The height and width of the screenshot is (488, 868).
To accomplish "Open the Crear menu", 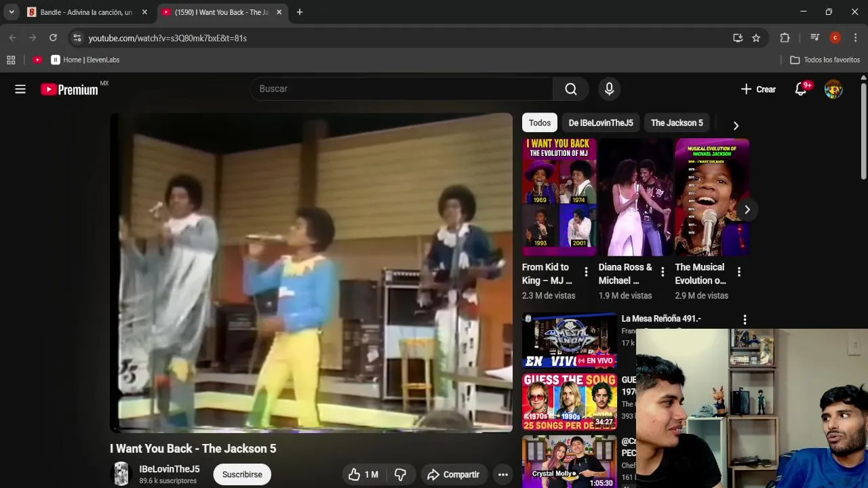I will pyautogui.click(x=758, y=89).
